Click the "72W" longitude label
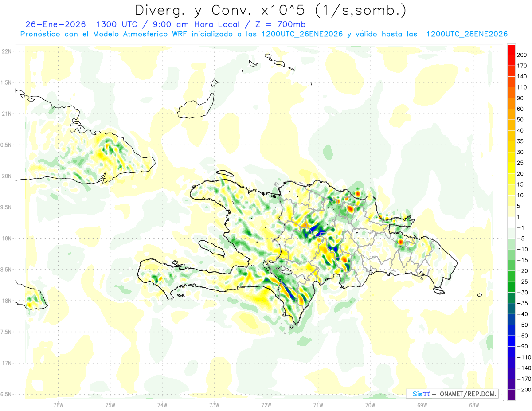The width and height of the screenshot is (532, 411). click(x=266, y=405)
